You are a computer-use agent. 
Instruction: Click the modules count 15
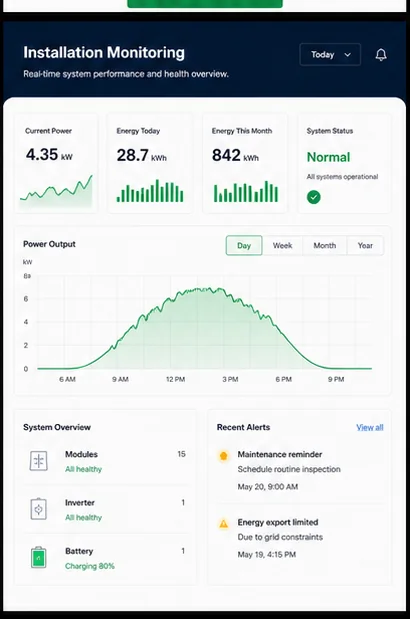tap(181, 454)
